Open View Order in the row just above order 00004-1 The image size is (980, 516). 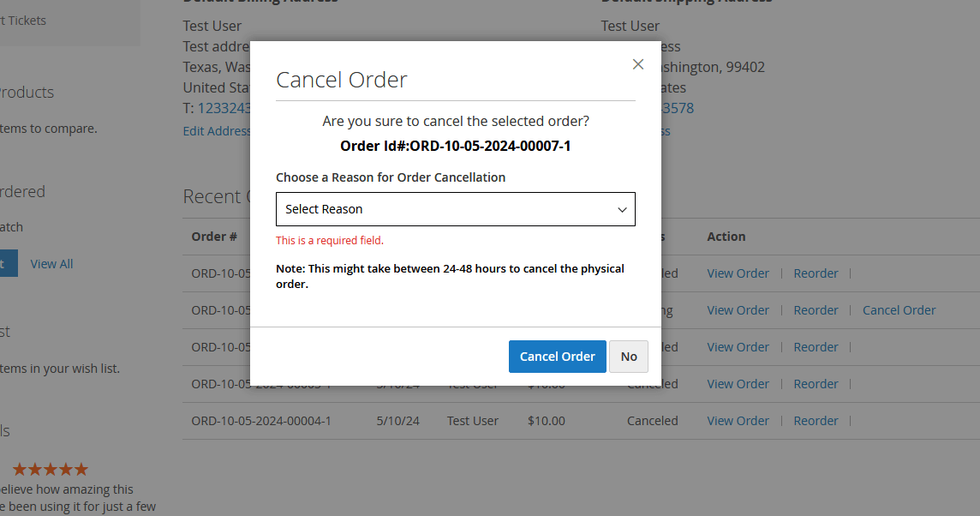click(x=738, y=384)
